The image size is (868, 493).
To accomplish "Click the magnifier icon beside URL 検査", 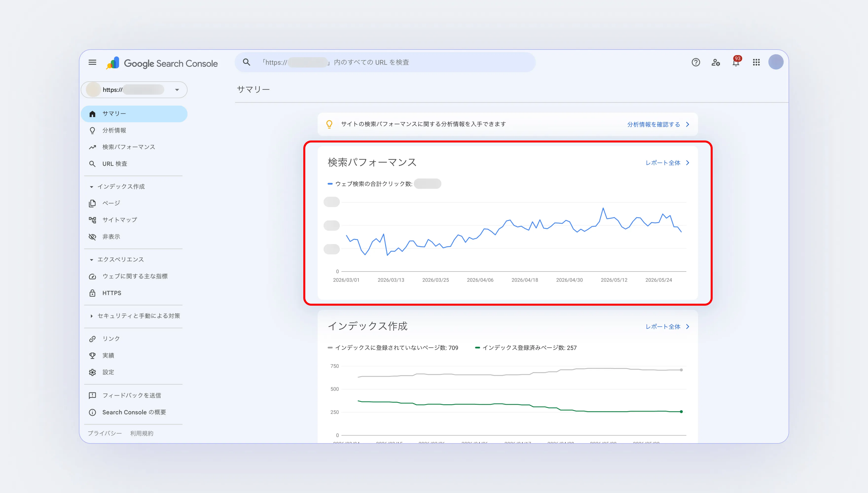I will tap(92, 164).
